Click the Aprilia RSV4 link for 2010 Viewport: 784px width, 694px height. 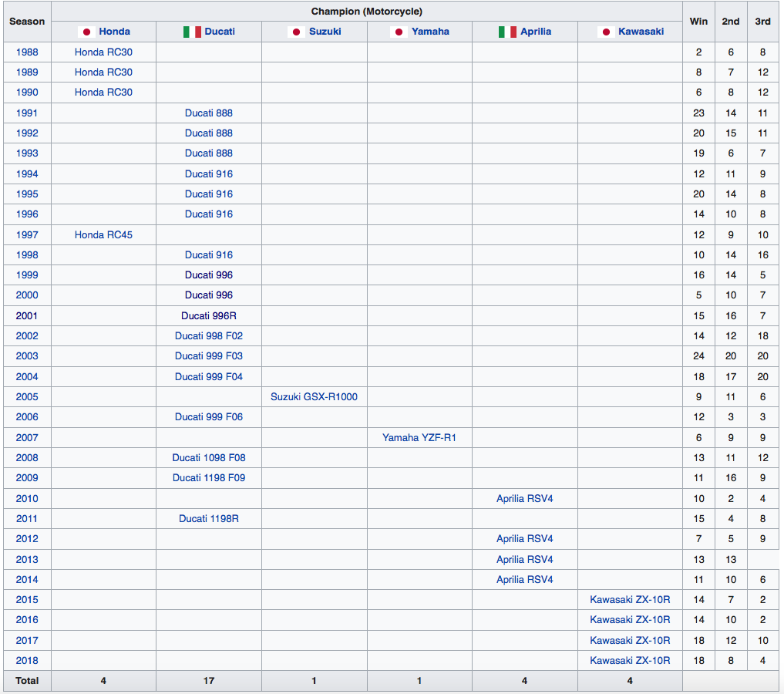(524, 499)
